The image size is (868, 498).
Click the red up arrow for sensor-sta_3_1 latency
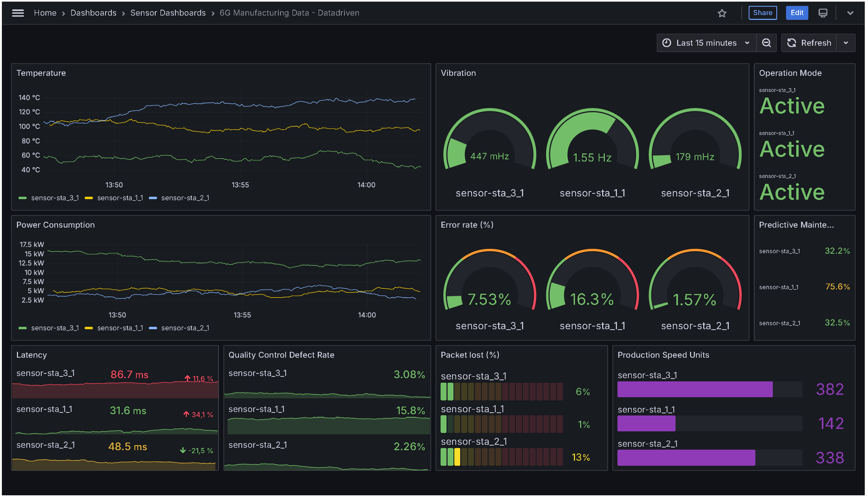[187, 378]
